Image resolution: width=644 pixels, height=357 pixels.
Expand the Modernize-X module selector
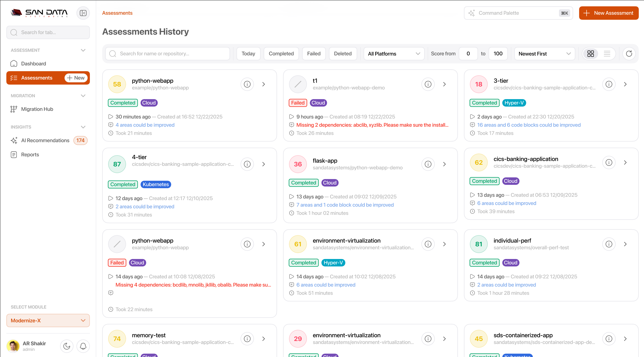[48, 320]
